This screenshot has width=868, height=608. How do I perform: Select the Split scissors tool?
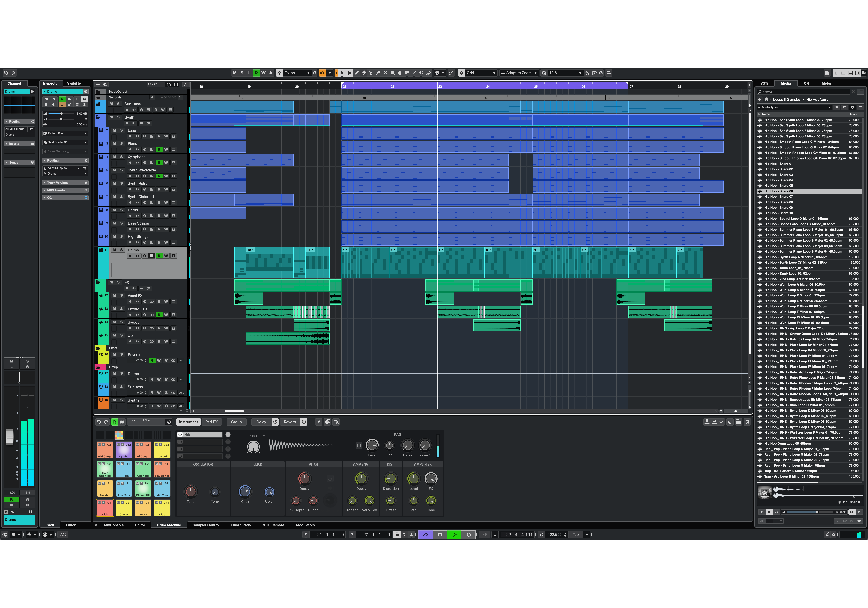(x=371, y=73)
